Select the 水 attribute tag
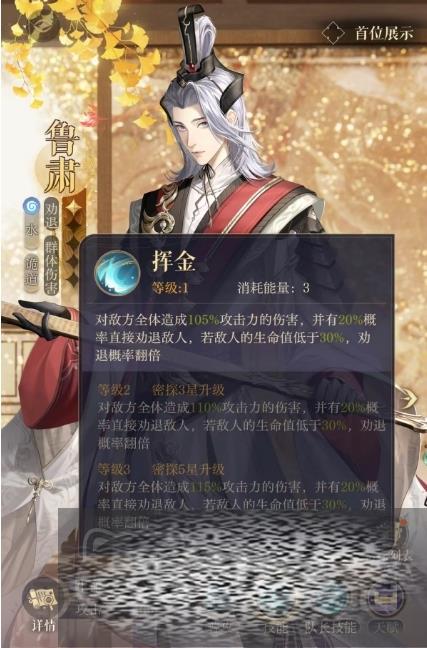Image resolution: width=427 pixels, height=648 pixels. point(31,231)
